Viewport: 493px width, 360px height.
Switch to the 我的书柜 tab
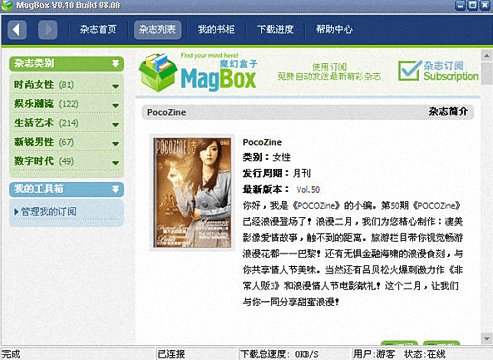coord(216,30)
